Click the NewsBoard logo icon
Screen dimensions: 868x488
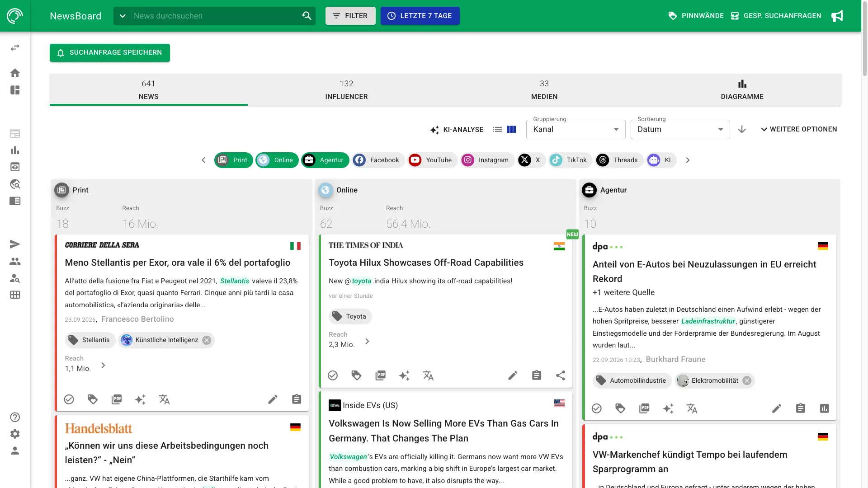[15, 16]
